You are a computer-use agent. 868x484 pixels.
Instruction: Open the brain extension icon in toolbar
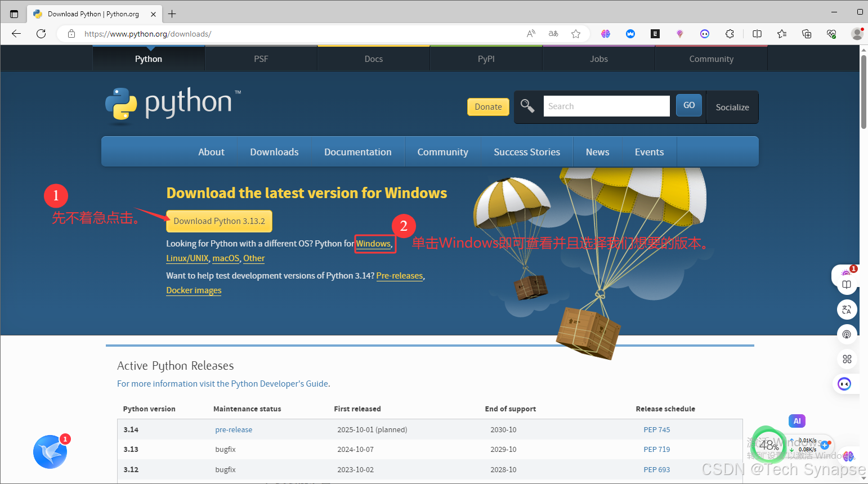coord(606,34)
